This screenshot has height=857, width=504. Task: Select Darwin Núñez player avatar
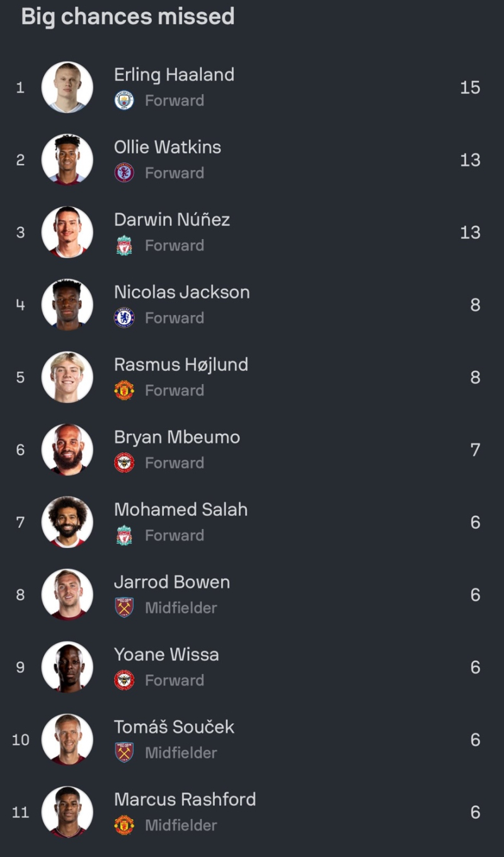[67, 232]
